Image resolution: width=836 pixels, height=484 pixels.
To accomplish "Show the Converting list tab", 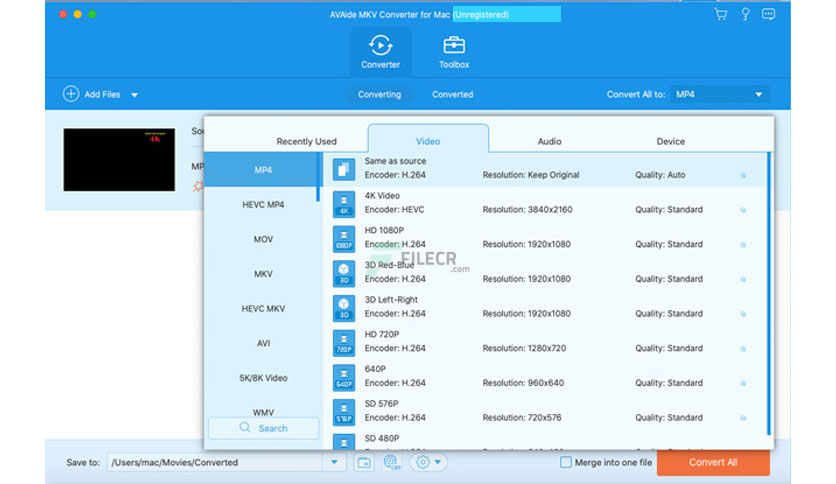I will tap(379, 94).
